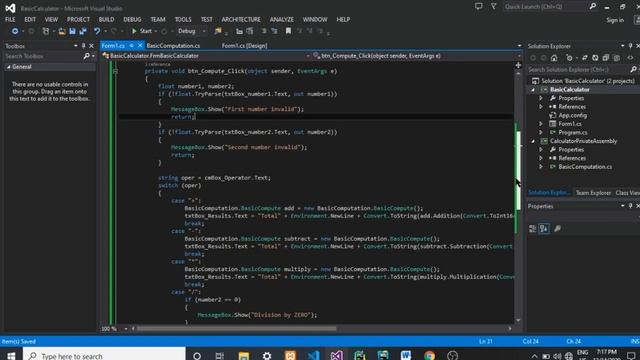This screenshot has width=640, height=360.
Task: Open the DEBUG menu
Action: tap(132, 19)
